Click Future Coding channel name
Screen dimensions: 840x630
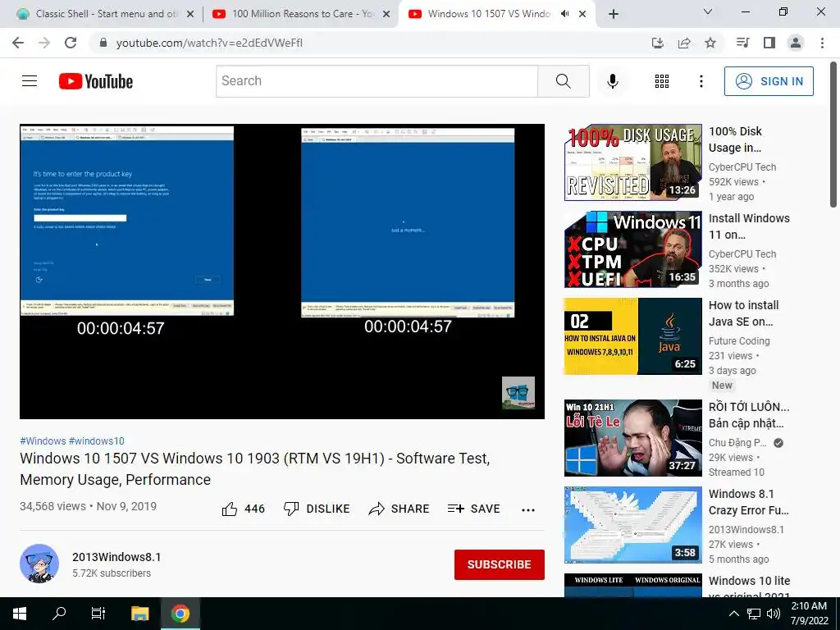739,340
